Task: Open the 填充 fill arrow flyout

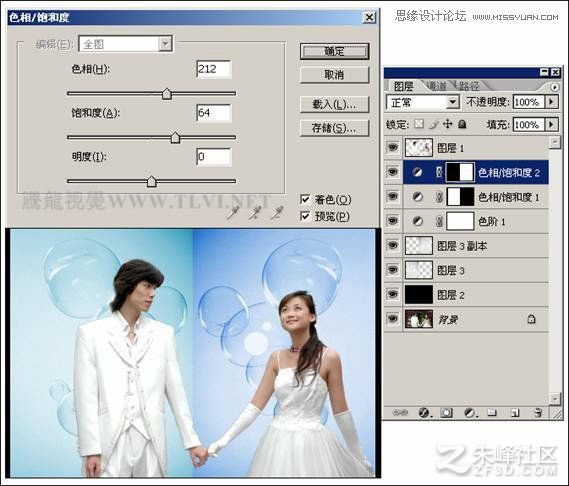Action: click(x=552, y=124)
